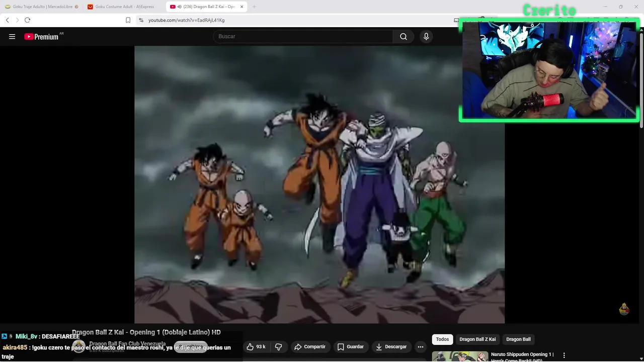
Task: Close the Dragon Ball Z Kai tab
Action: pos(242,7)
